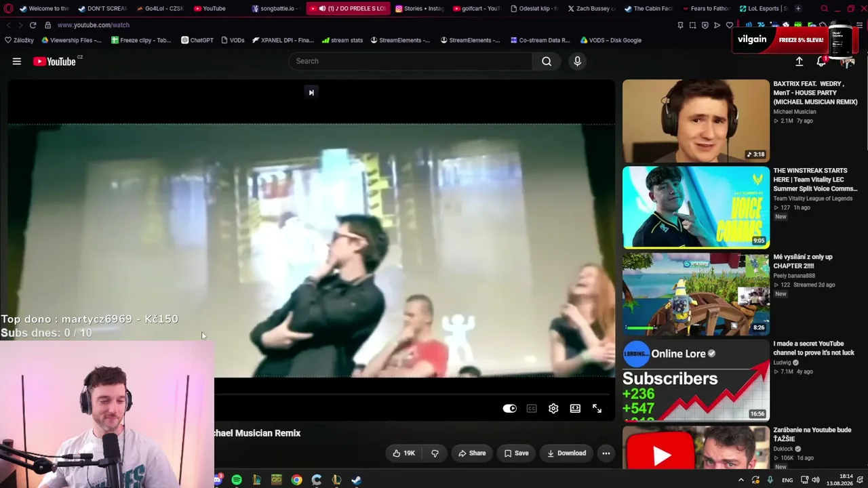Open the ChatGPT bookmark
The image size is (868, 488).
point(197,40)
